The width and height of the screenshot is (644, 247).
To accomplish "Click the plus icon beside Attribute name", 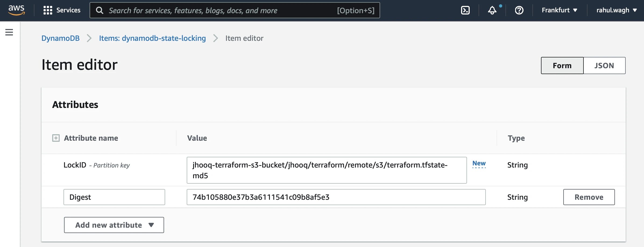I will click(56, 138).
